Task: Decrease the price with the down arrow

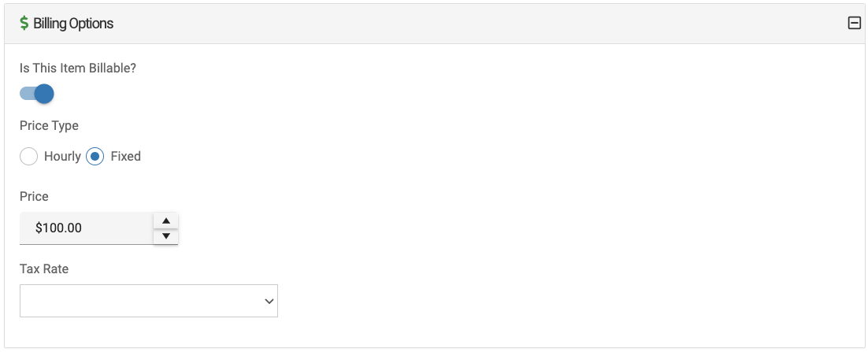Action: pyautogui.click(x=165, y=235)
